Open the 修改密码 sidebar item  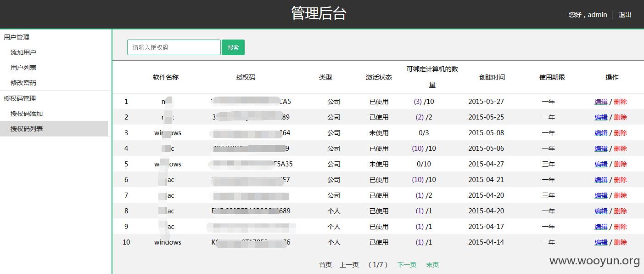tap(23, 83)
